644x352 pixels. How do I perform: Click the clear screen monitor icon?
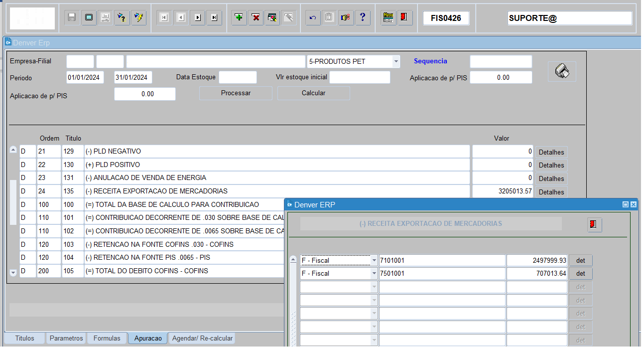89,17
